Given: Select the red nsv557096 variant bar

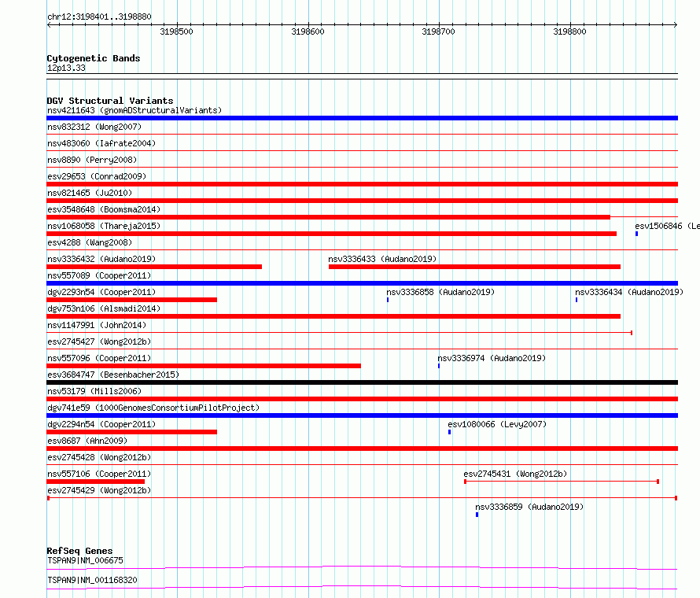Looking at the screenshot, I should tap(204, 366).
